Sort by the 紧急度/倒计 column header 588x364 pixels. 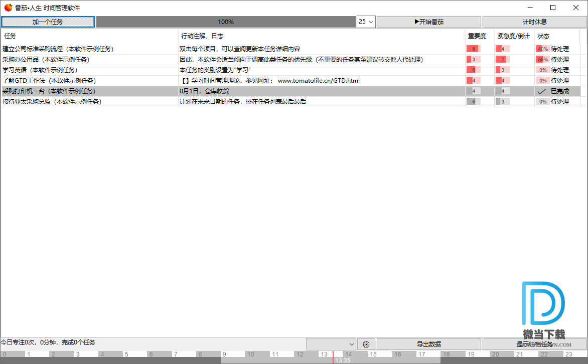coord(514,36)
